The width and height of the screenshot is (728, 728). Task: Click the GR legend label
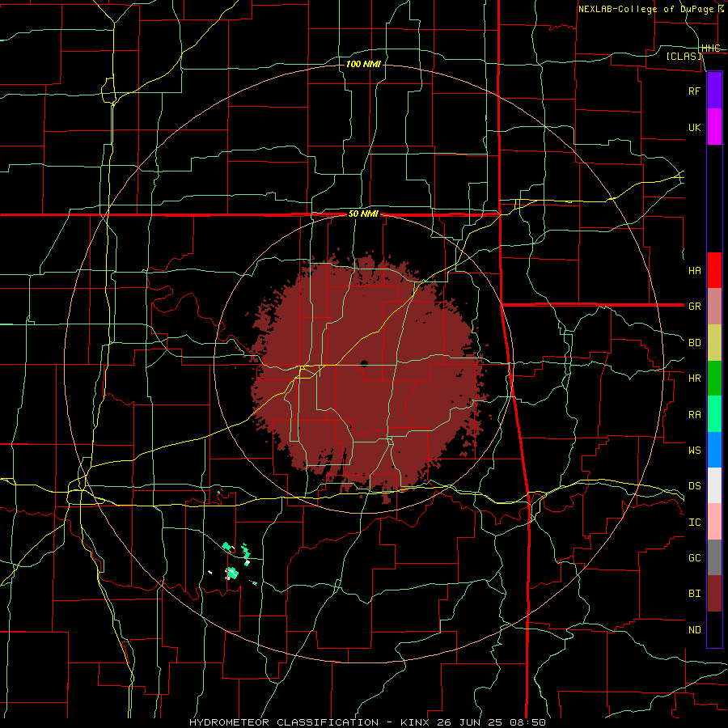click(694, 307)
